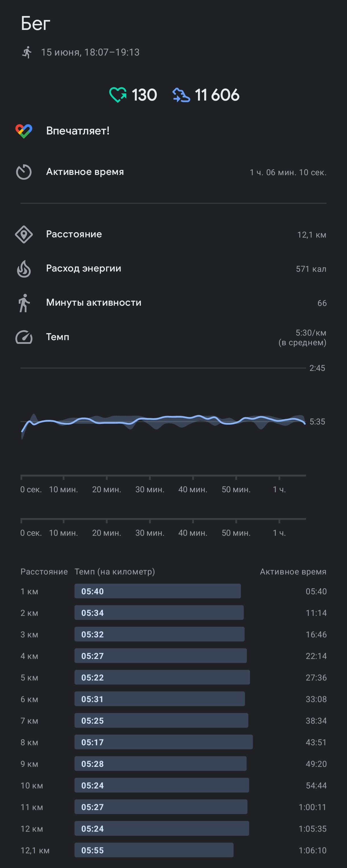347x868 pixels.
Task: Select the fastest 8 км split bar 05:17
Action: click(164, 742)
